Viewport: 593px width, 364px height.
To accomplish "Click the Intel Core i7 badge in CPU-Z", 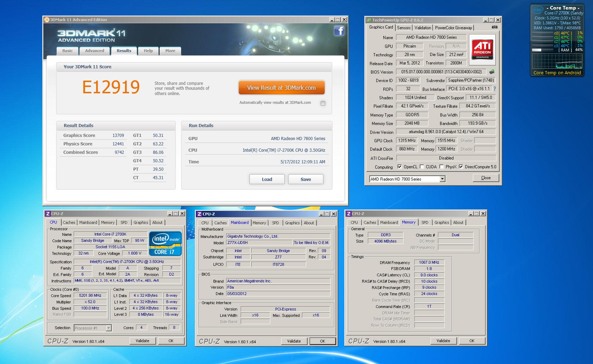I will (165, 243).
